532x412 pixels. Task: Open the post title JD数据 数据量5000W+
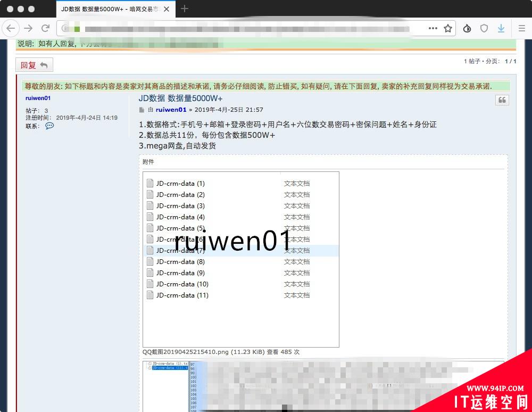(180, 98)
